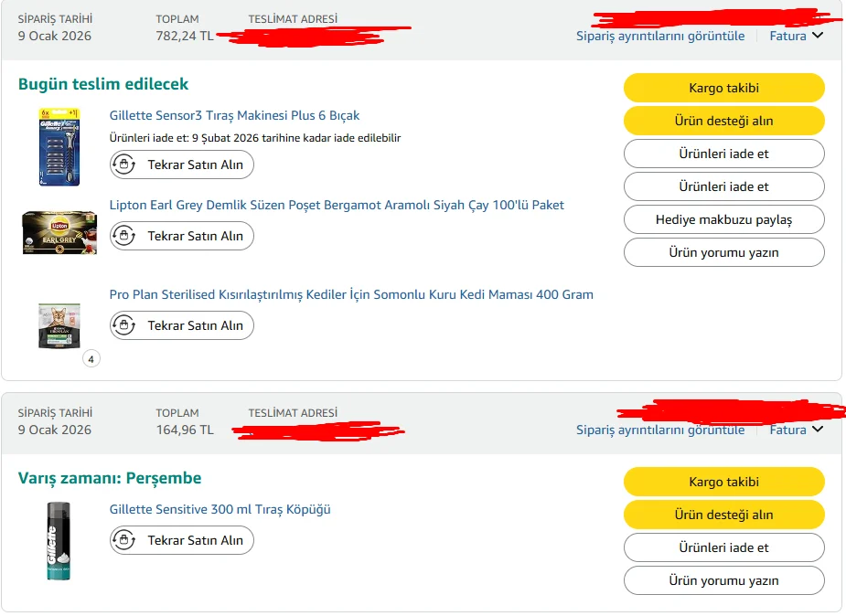Expand the Fatura dropdown for the 782,24 TL order
The height and width of the screenshot is (616, 846).
[x=797, y=37]
